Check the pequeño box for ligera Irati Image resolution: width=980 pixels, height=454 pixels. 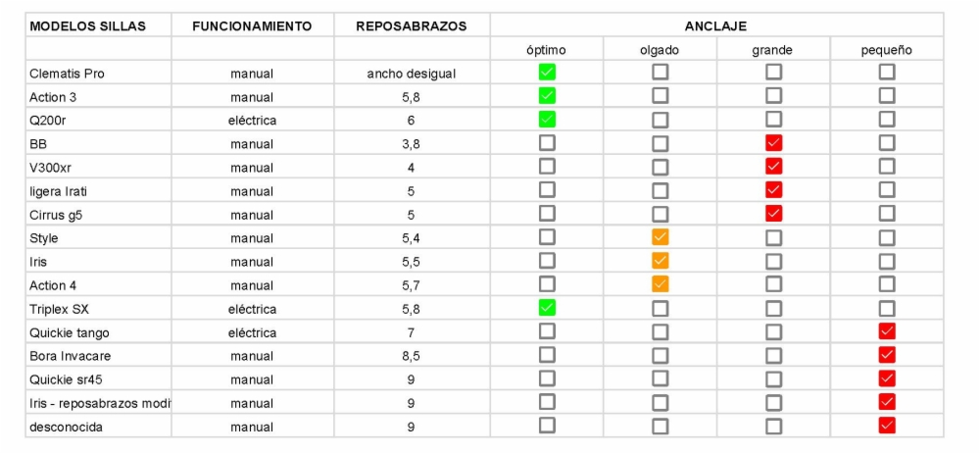pos(887,189)
